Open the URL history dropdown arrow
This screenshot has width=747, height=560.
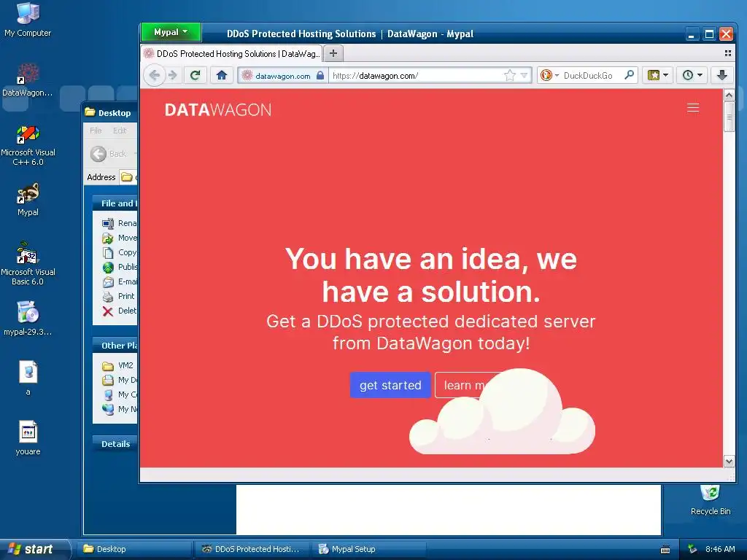(524, 75)
